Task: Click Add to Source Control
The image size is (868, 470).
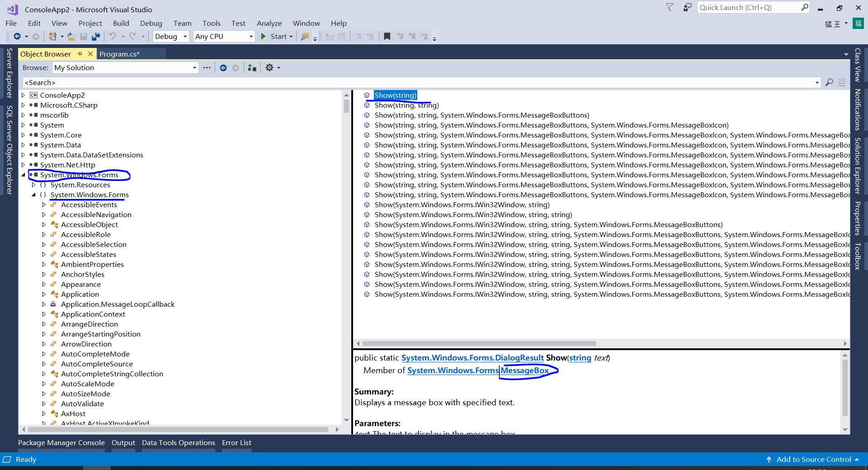Action: point(813,460)
